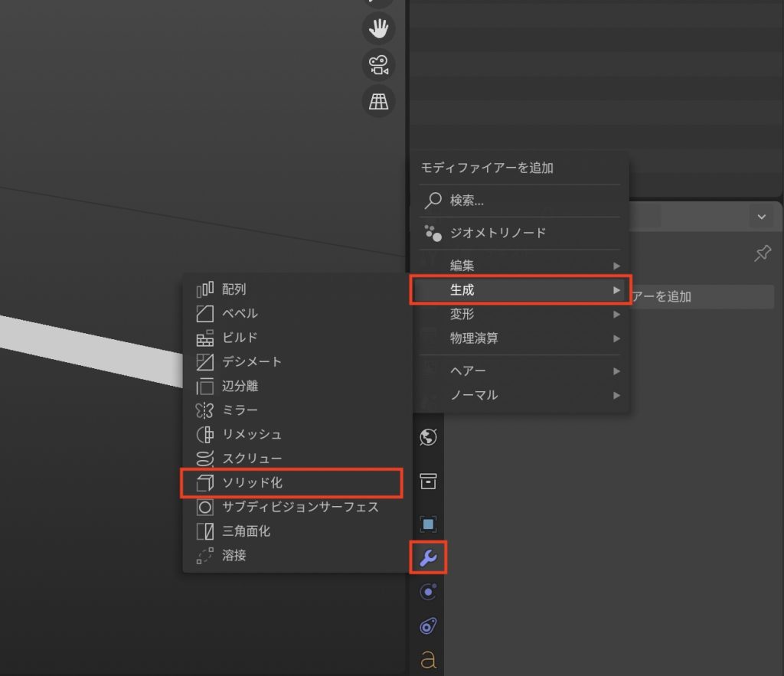Select the Modifier properties wrench tab
This screenshot has width=784, height=676.
coord(428,559)
